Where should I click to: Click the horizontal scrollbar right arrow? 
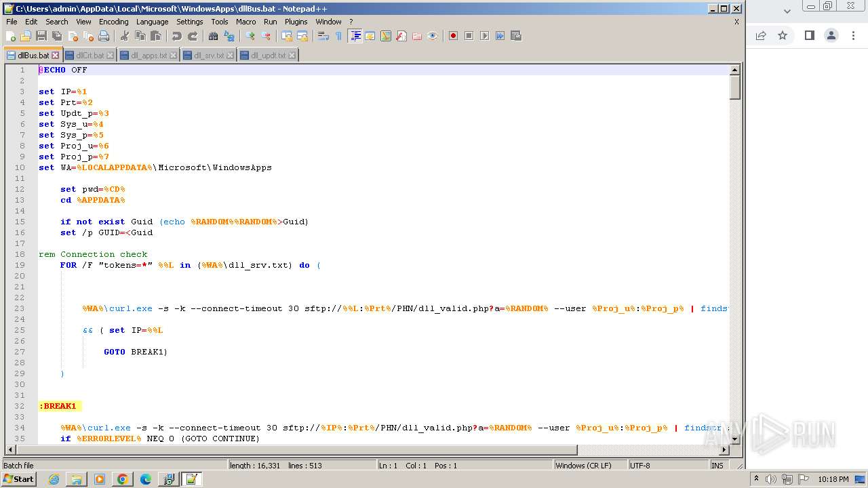pyautogui.click(x=724, y=450)
